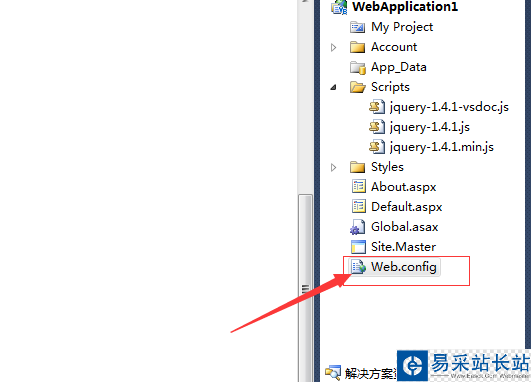Click the App_Data folder icon

point(358,67)
